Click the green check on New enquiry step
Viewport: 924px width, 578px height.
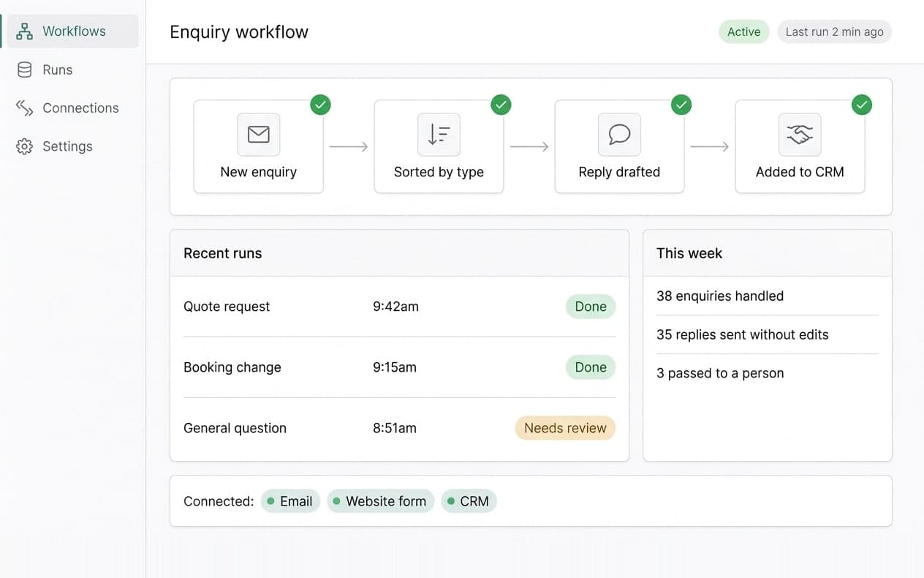320,105
